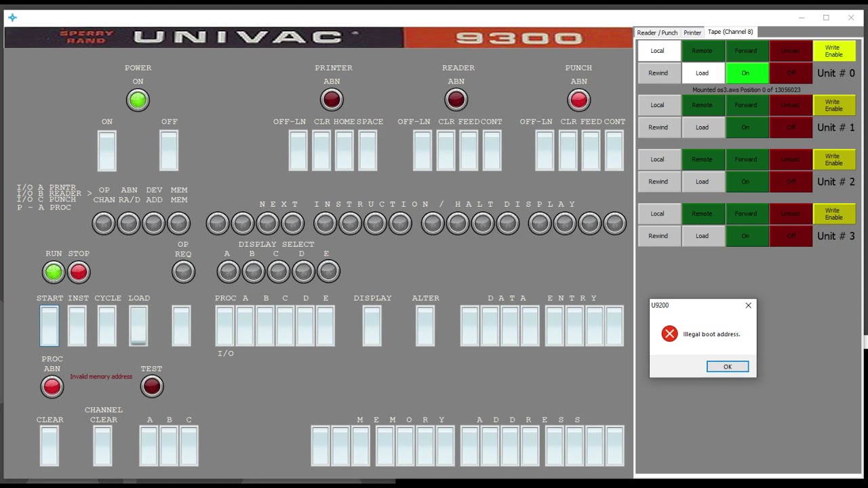Close the U9200 dialog with its X

749,306
